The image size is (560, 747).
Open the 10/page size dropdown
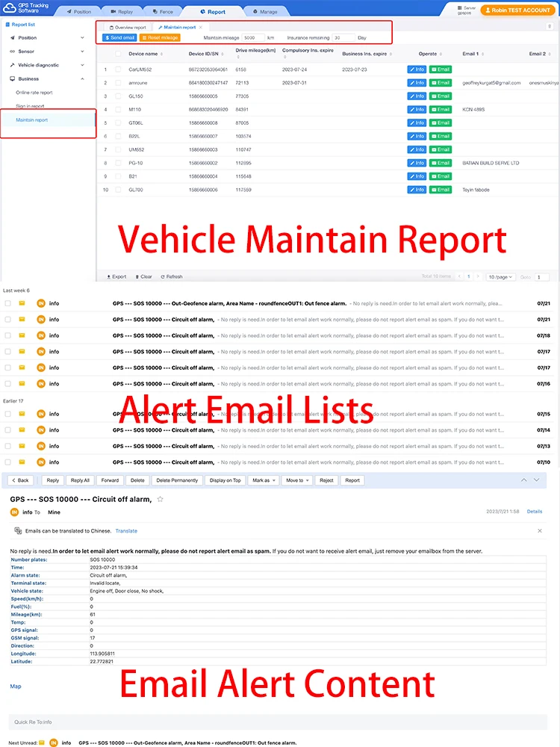pos(500,277)
